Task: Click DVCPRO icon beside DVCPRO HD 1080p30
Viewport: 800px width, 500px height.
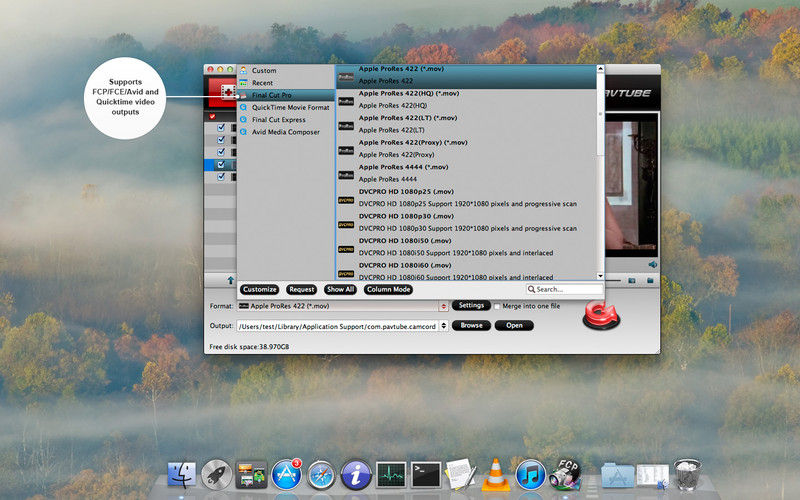Action: 346,224
